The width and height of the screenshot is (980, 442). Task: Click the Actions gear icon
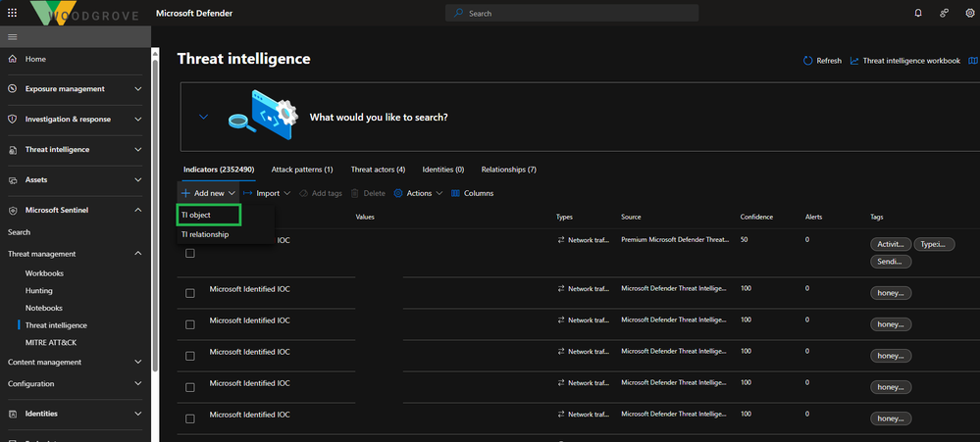(x=398, y=193)
